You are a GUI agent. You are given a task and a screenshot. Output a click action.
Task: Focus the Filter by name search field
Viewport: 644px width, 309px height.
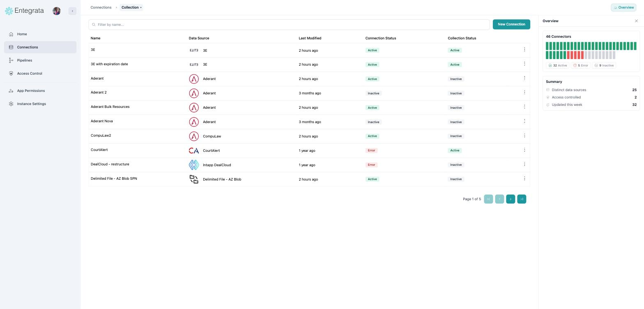tap(289, 25)
